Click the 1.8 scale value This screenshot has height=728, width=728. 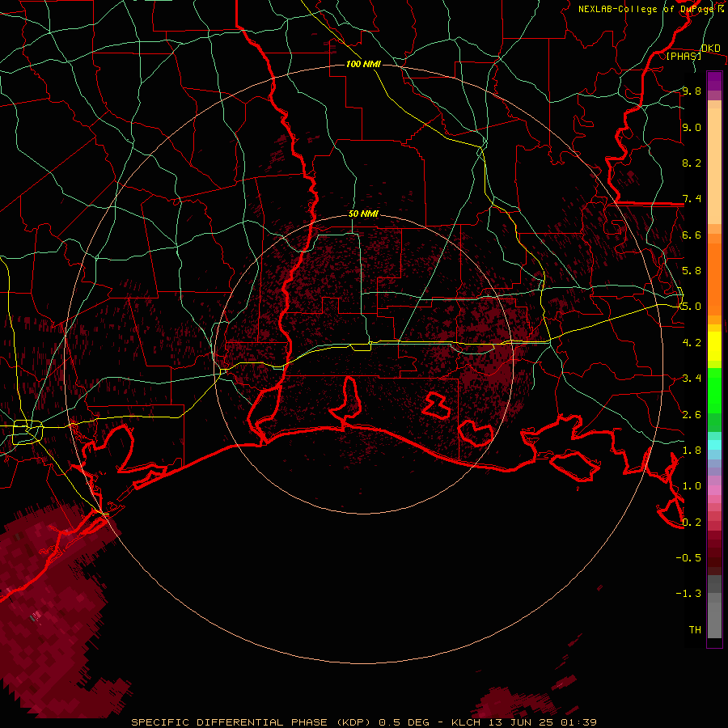tap(692, 451)
